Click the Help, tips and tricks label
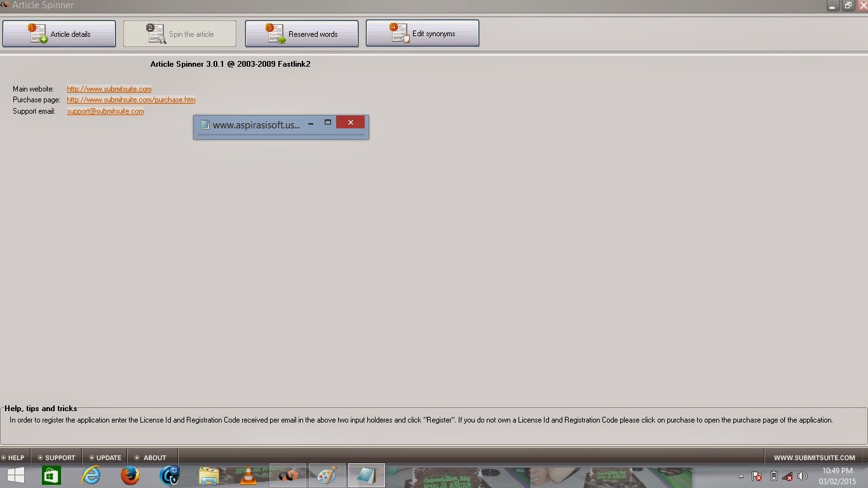 (x=41, y=409)
